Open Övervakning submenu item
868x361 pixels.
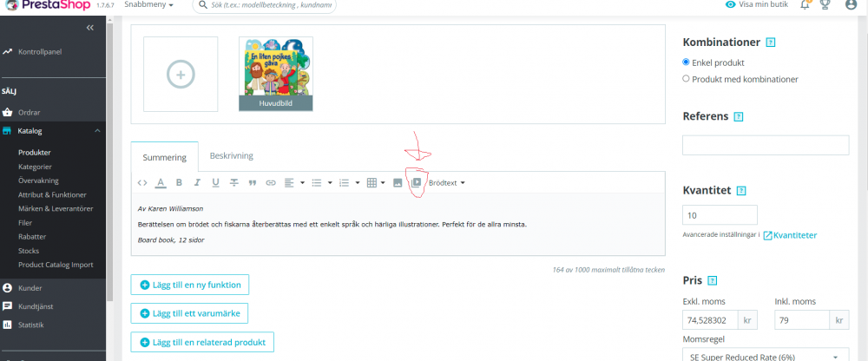(38, 180)
